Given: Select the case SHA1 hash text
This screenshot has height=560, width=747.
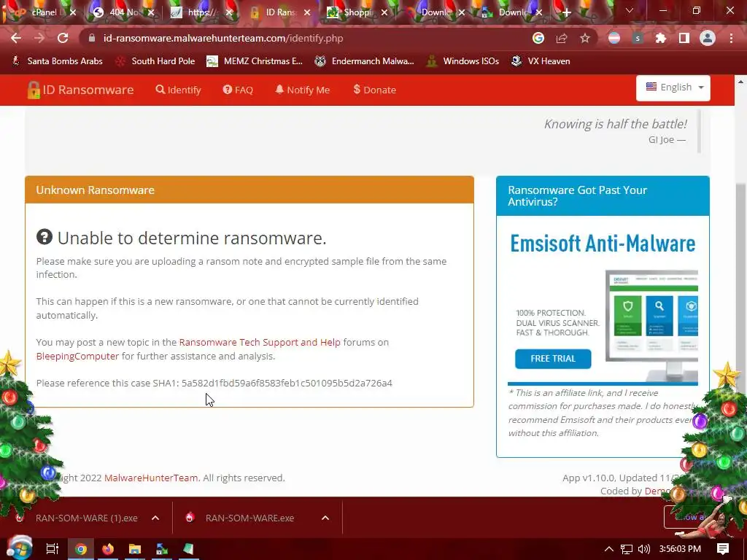Looking at the screenshot, I should point(287,383).
